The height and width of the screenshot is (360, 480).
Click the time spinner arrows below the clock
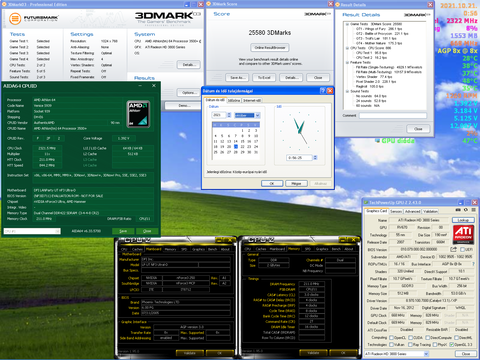(315, 158)
